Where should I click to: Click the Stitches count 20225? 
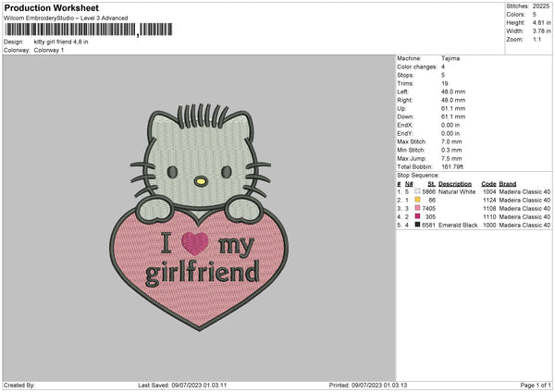click(x=542, y=6)
